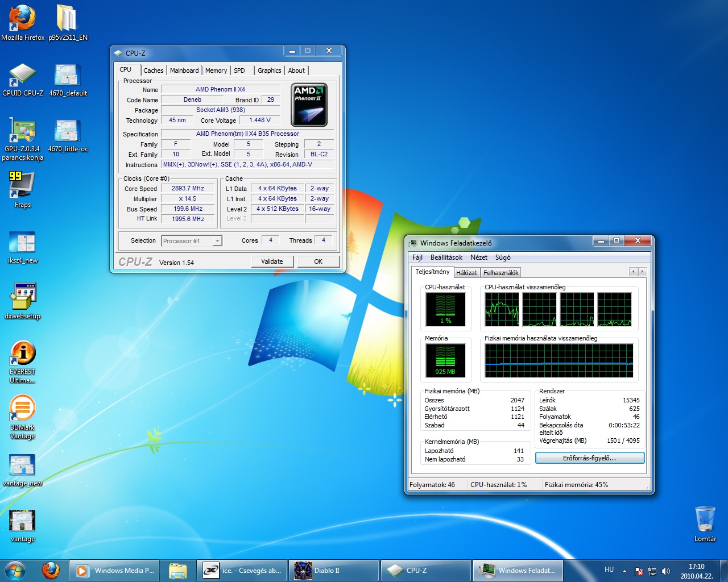Open the 4670_little-oc desktop file
This screenshot has width=728, height=582.
coord(68,135)
